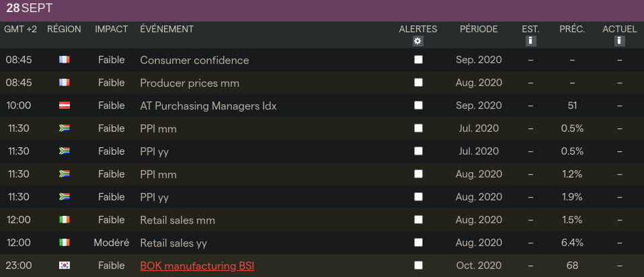
Task: Check the alert box for Retail sales yy
Action: [418, 243]
